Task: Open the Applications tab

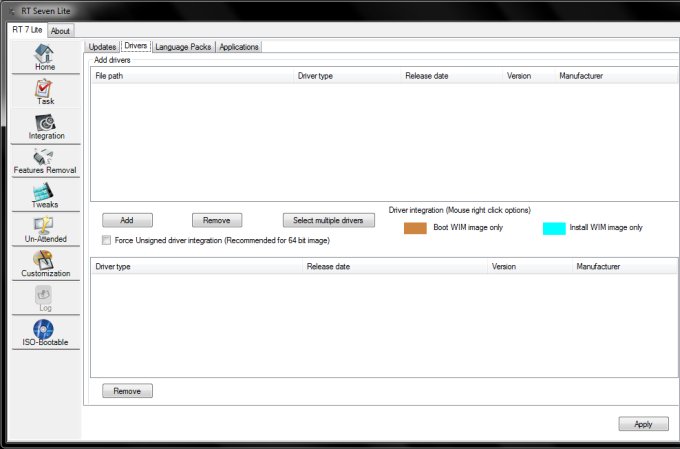Action: click(239, 47)
